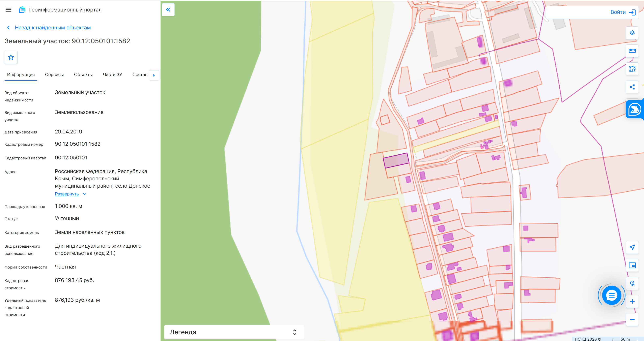Open the hamburger main menu

pyautogui.click(x=8, y=10)
